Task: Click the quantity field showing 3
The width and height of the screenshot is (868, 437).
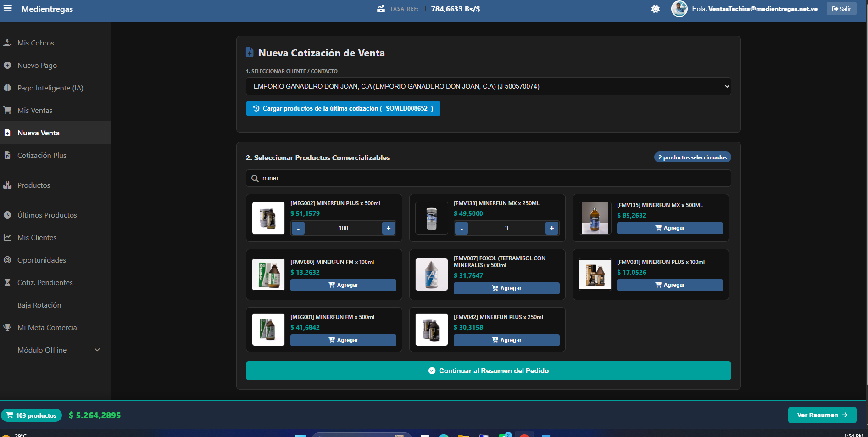Action: tap(506, 228)
